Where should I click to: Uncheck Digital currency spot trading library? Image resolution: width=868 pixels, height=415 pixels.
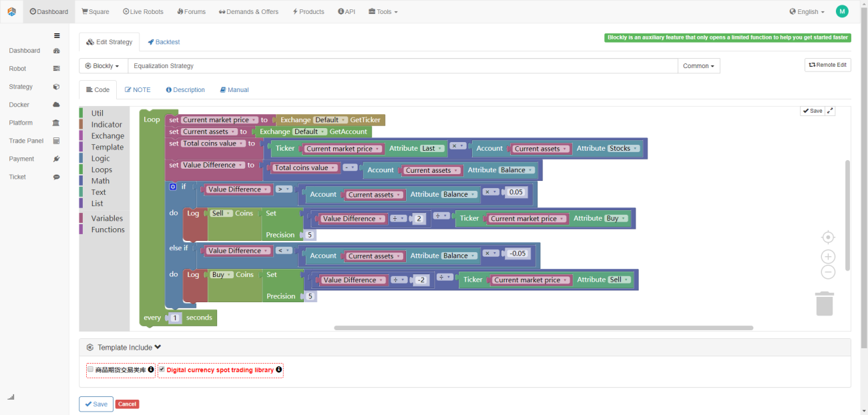(x=162, y=369)
